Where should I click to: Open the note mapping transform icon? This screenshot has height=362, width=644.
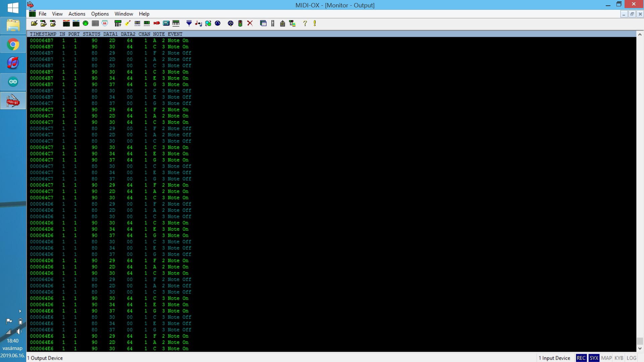[x=199, y=23]
